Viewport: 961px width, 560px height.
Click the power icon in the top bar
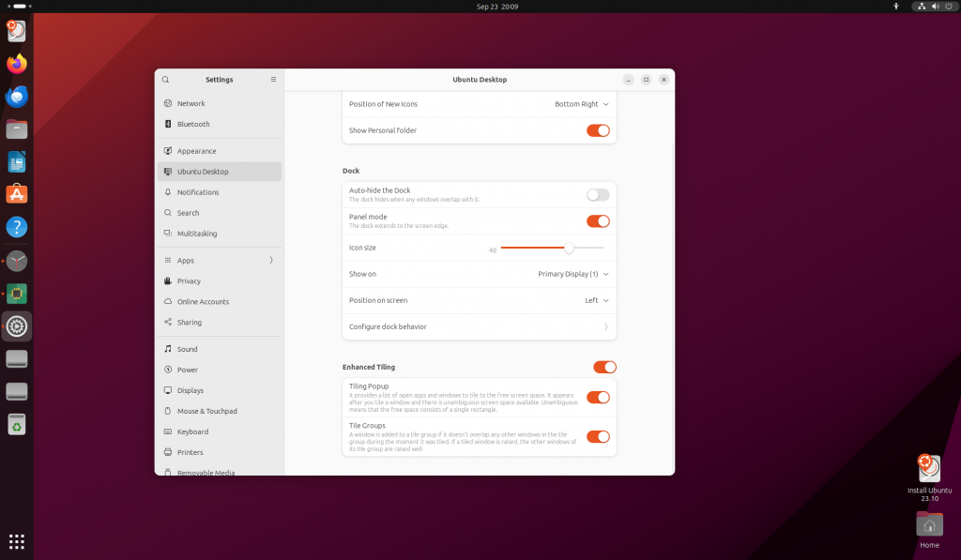(949, 7)
